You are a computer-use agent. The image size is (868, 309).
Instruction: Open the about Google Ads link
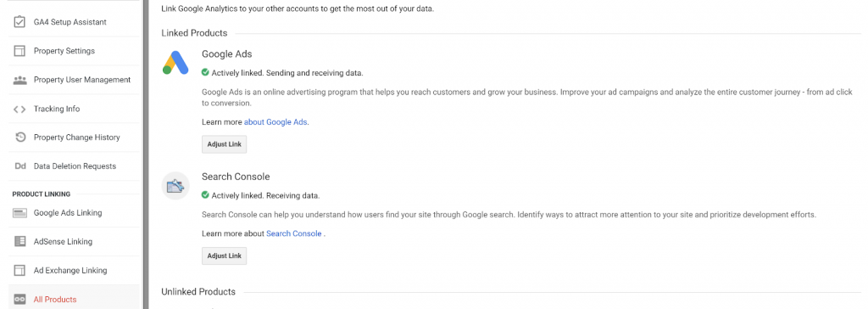[x=275, y=122]
